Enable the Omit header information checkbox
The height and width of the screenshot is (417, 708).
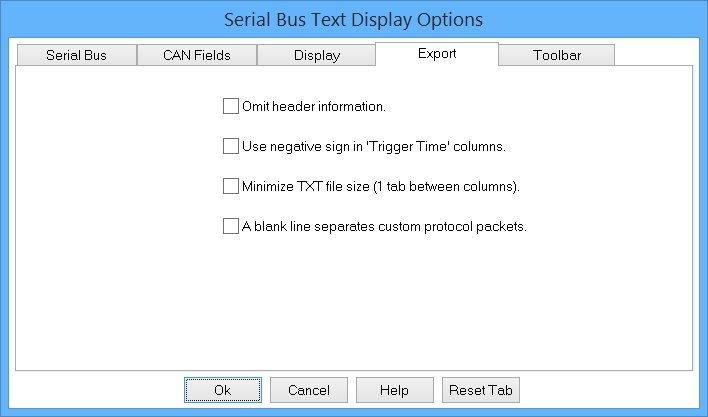[x=231, y=105]
